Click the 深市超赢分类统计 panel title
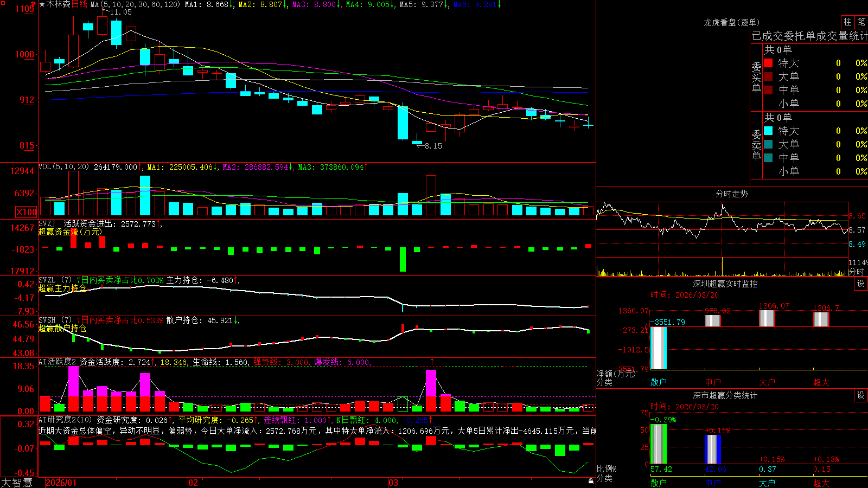The width and height of the screenshot is (868, 488). (725, 395)
